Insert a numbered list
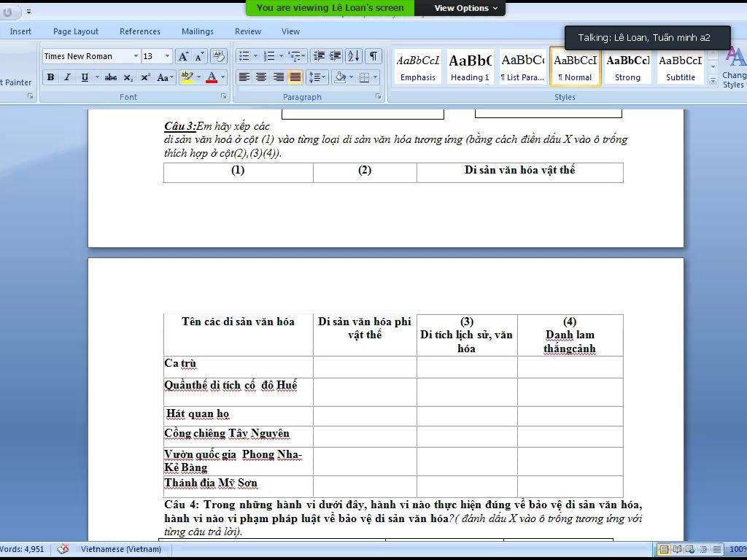 pyautogui.click(x=269, y=56)
